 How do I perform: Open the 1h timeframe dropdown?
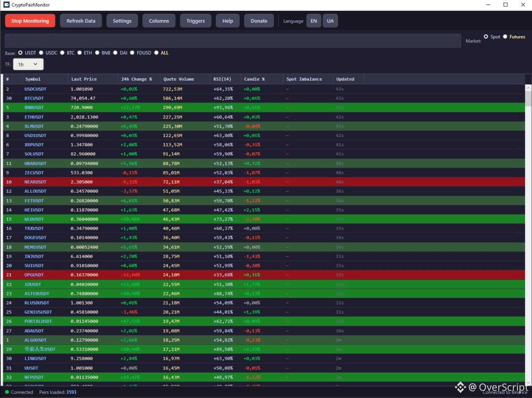click(x=28, y=64)
